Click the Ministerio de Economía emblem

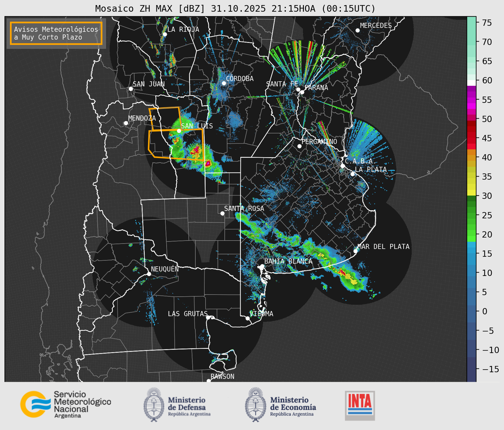(x=255, y=405)
